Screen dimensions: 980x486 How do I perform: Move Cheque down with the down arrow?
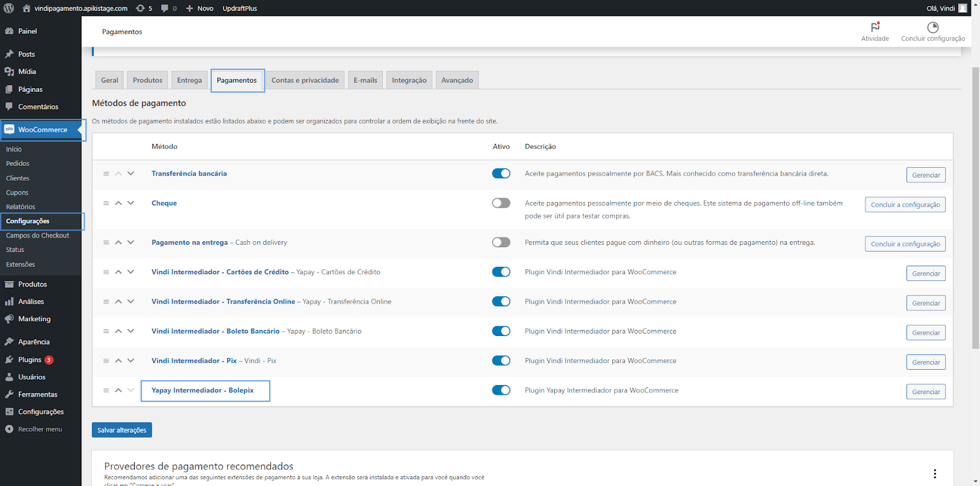click(x=130, y=203)
